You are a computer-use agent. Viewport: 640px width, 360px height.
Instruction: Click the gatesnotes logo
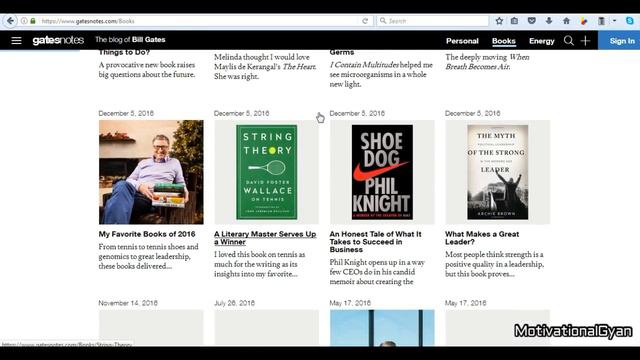58,40
